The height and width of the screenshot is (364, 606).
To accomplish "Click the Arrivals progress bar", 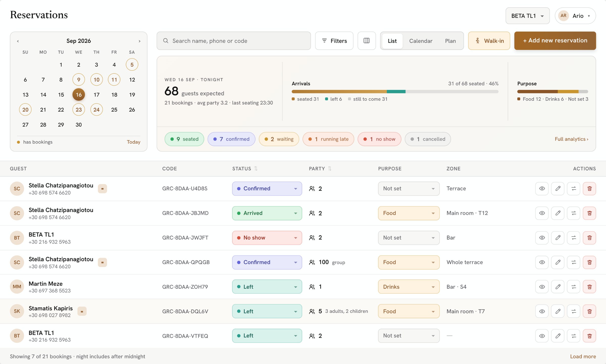I will pos(395,91).
